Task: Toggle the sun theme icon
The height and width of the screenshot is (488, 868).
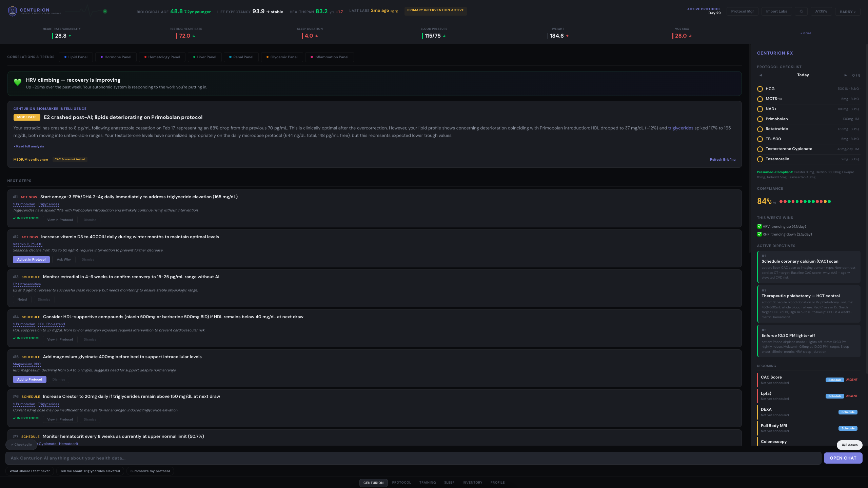Action: point(801,12)
